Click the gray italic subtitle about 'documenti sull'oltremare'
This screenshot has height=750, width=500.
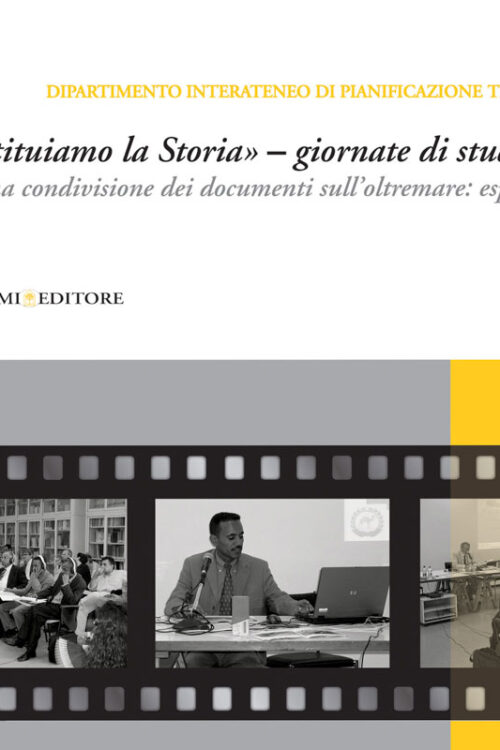[x=250, y=189]
